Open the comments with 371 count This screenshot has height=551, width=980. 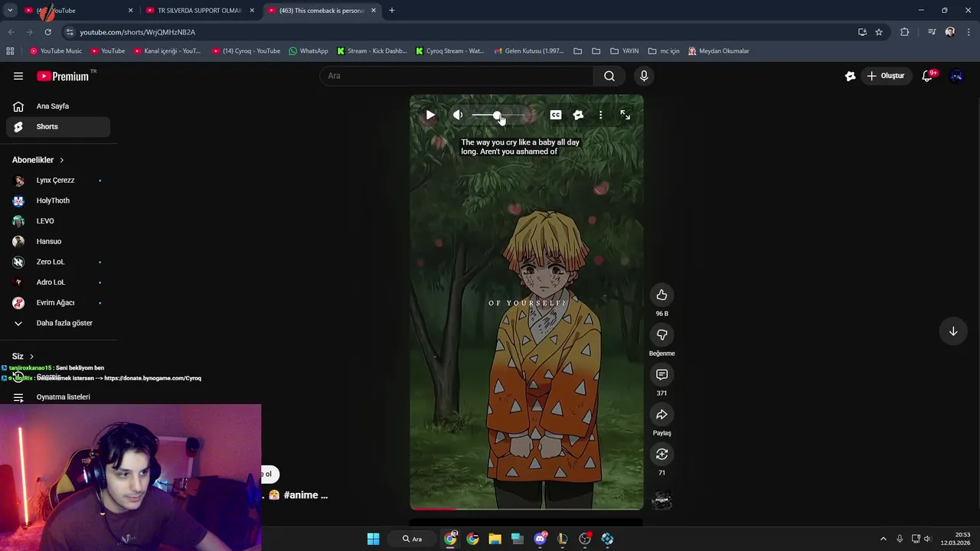(x=661, y=374)
